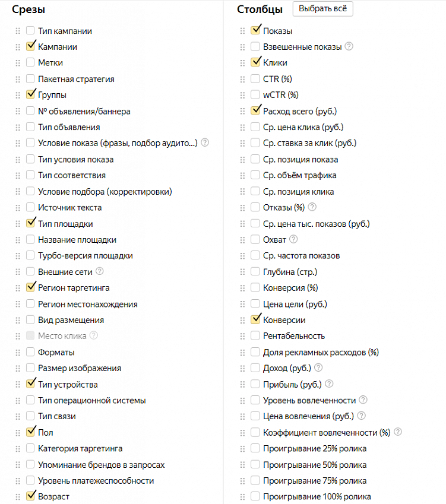The image size is (446, 504).
Task: Click the Выбрать всё button
Action: click(x=323, y=9)
